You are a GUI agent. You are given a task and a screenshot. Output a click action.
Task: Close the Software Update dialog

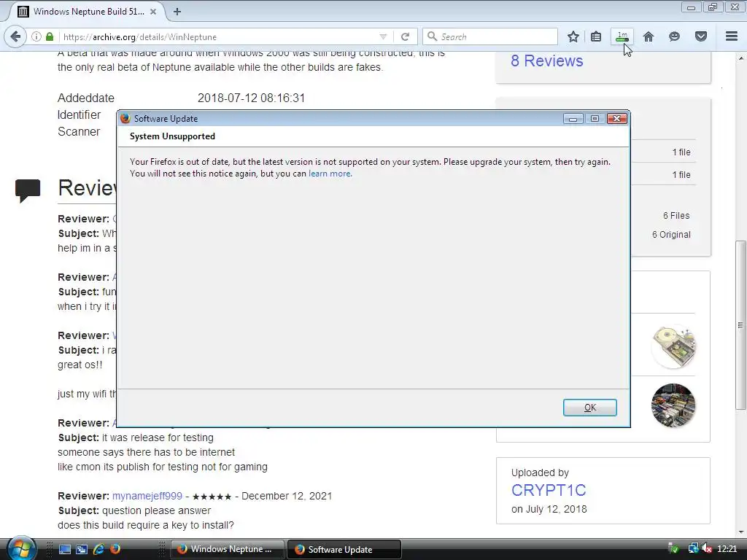pos(617,119)
